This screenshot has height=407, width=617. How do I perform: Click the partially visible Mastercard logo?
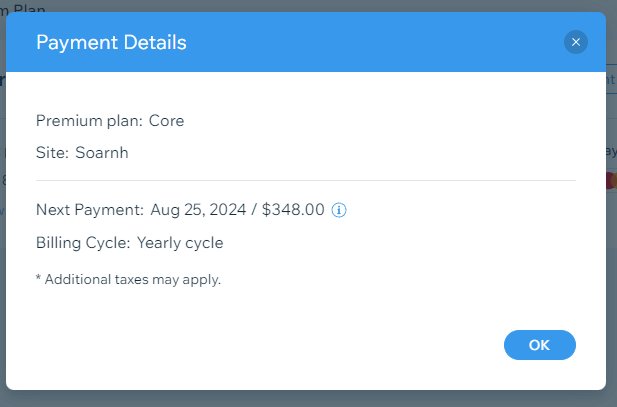(x=611, y=181)
